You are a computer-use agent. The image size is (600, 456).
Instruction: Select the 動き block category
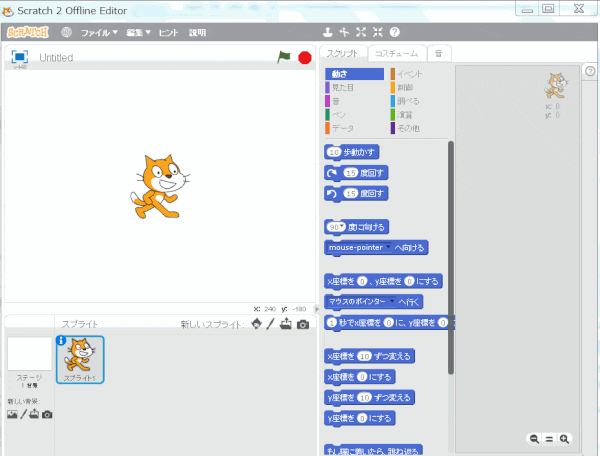coord(354,74)
